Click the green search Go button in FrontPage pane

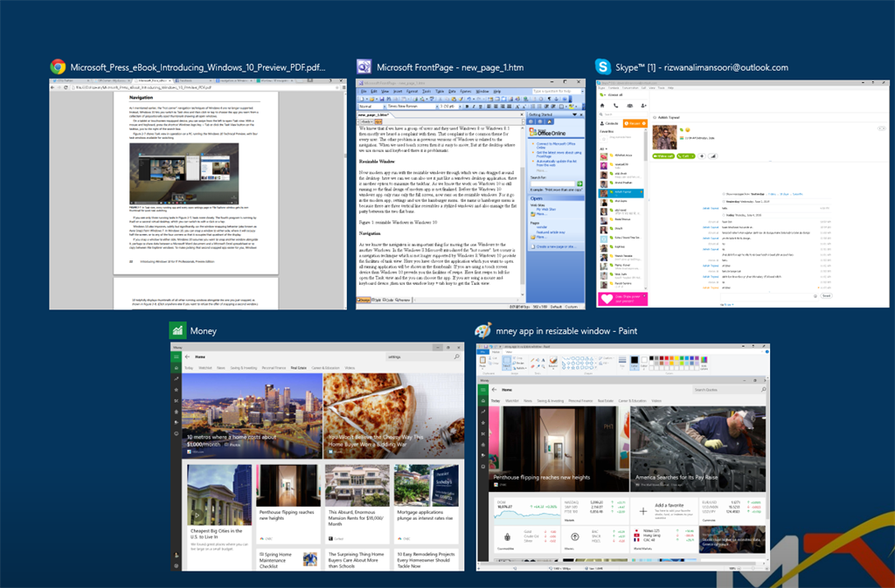pos(579,183)
